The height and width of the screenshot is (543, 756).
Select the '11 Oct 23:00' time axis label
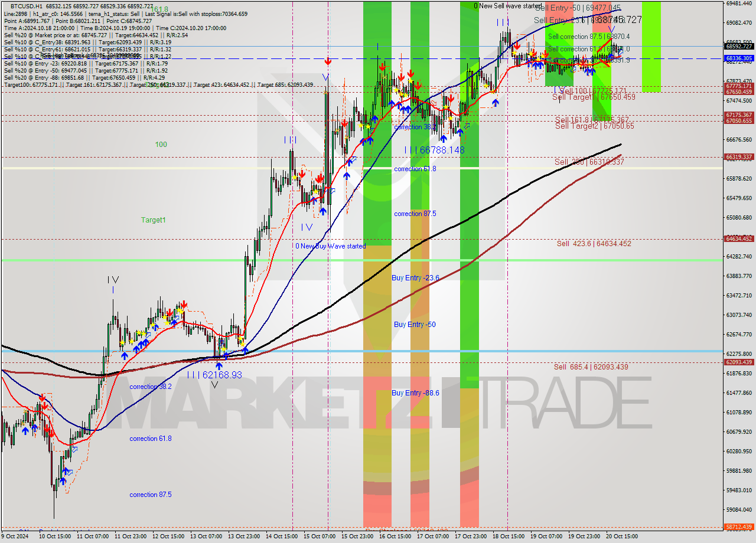[x=129, y=536]
